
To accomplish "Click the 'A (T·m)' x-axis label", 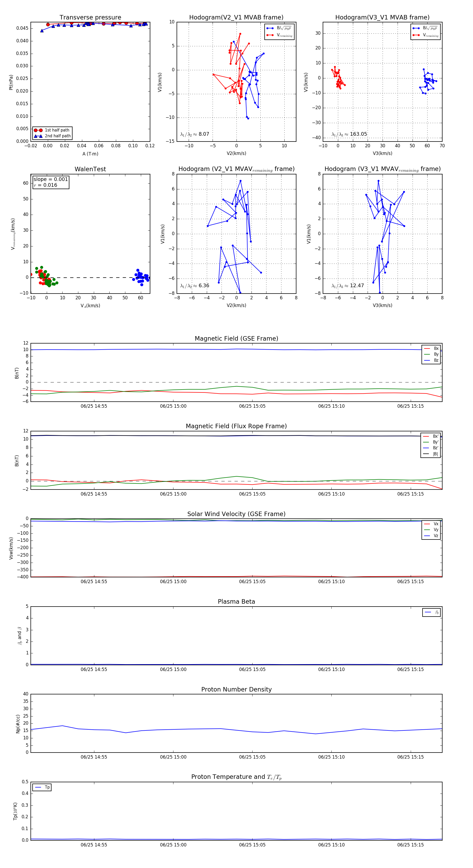I will click(x=90, y=154).
